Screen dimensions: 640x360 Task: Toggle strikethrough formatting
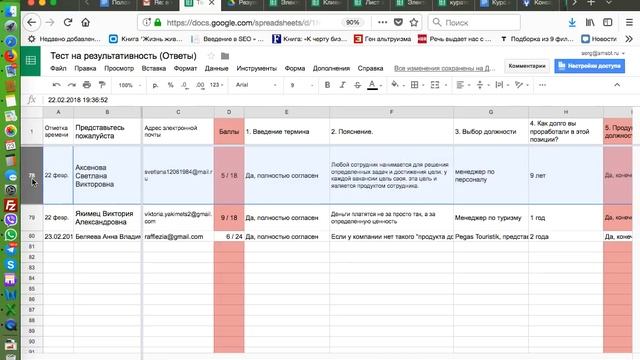[357, 85]
